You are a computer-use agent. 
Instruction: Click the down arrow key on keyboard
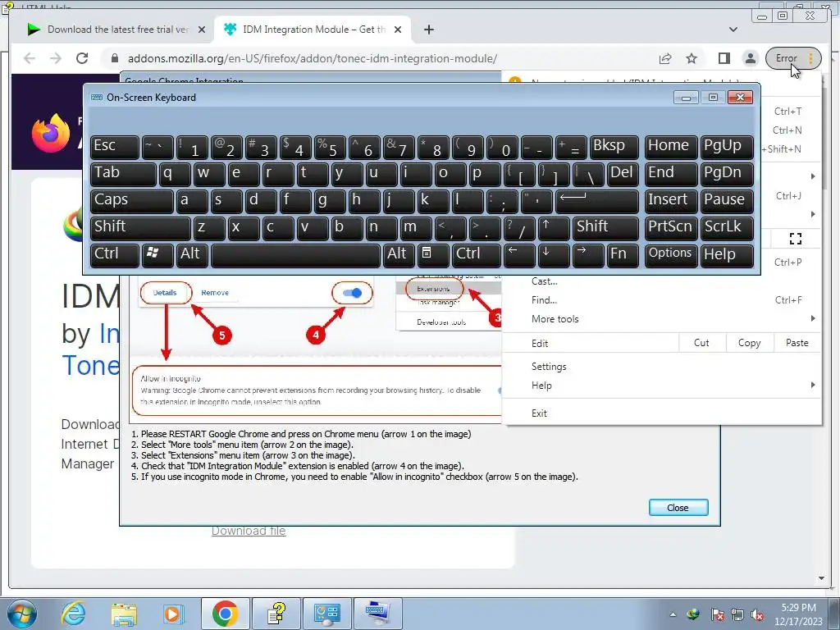pos(554,254)
